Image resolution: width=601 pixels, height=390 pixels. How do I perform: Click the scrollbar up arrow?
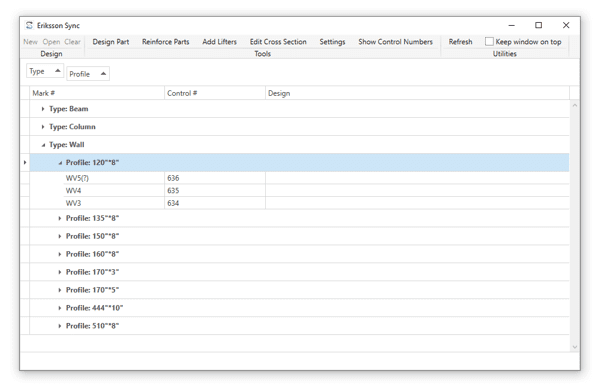pos(575,105)
